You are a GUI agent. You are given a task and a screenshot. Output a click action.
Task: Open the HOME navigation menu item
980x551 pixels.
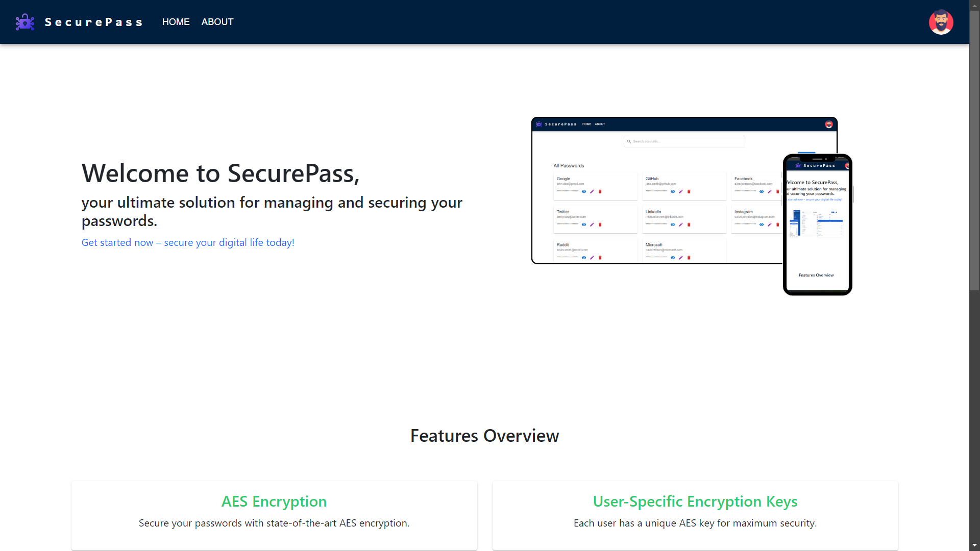tap(176, 22)
